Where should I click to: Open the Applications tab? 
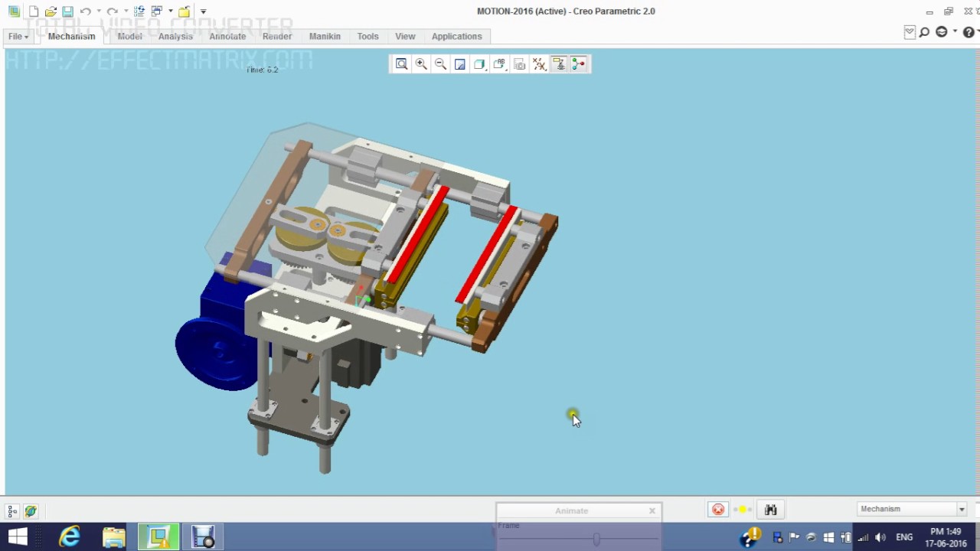tap(456, 36)
